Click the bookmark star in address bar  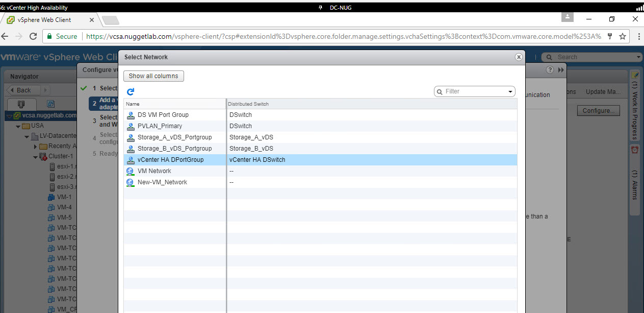click(623, 36)
